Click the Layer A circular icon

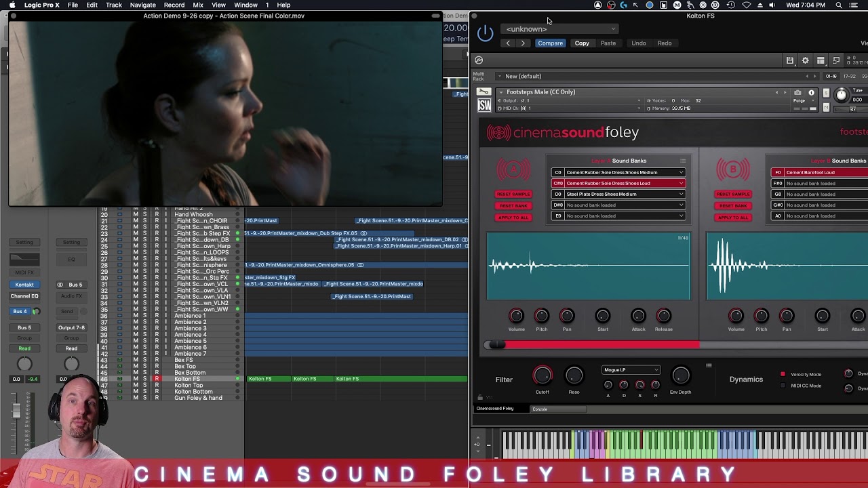coord(513,169)
